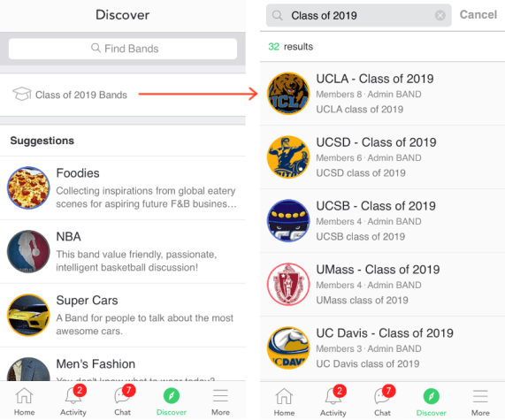
Task: Open the Super Cars suggestion
Action: coord(123,316)
